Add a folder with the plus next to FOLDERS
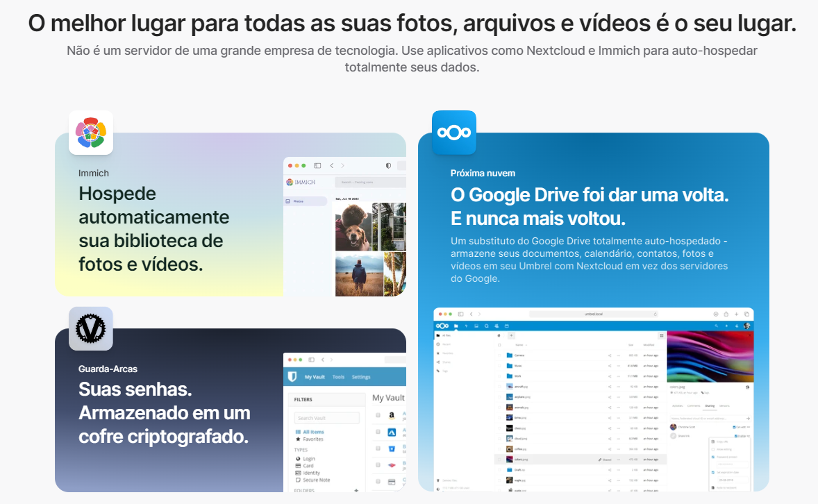The width and height of the screenshot is (818, 504). pos(356,490)
